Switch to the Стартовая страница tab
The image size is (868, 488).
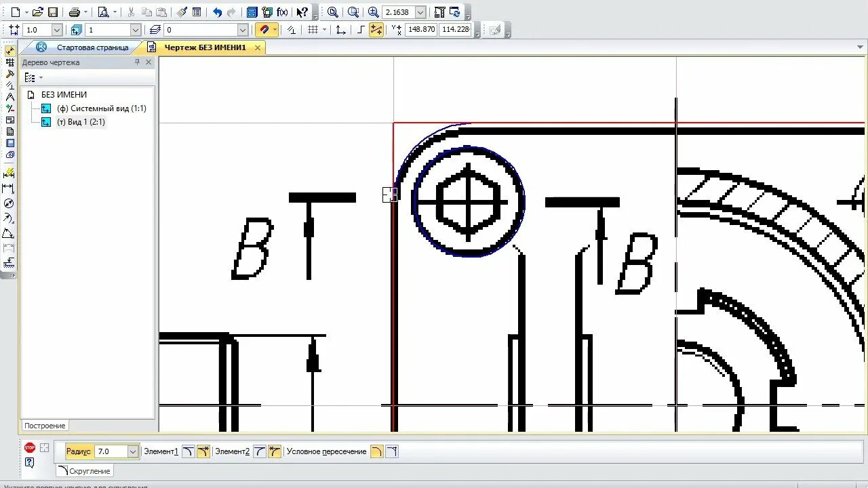tap(92, 47)
